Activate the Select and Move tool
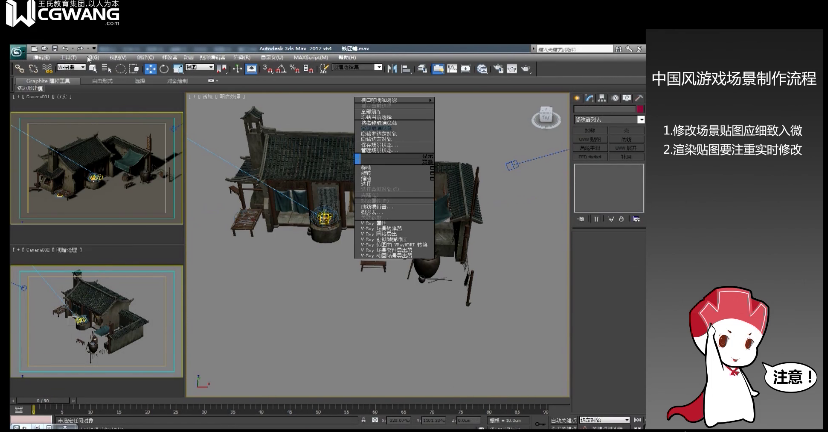828x432 pixels. (x=151, y=69)
